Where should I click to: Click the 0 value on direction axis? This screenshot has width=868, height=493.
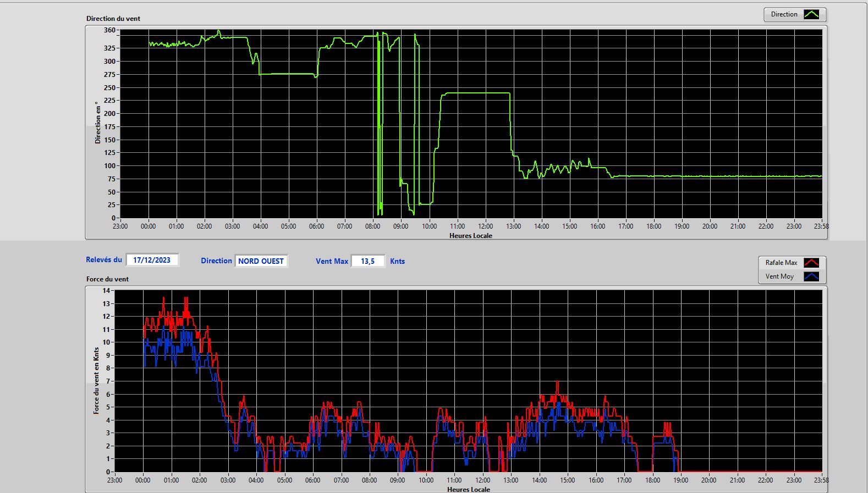[x=113, y=218]
